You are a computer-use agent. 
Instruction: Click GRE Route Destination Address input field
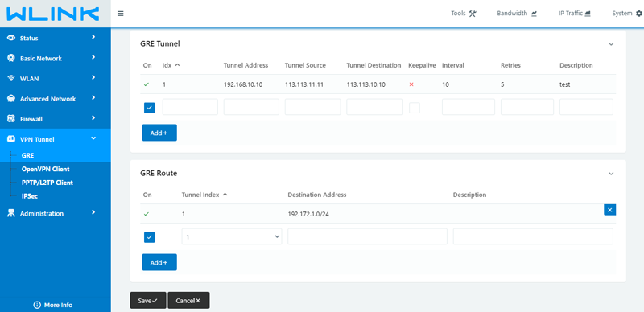tap(367, 237)
